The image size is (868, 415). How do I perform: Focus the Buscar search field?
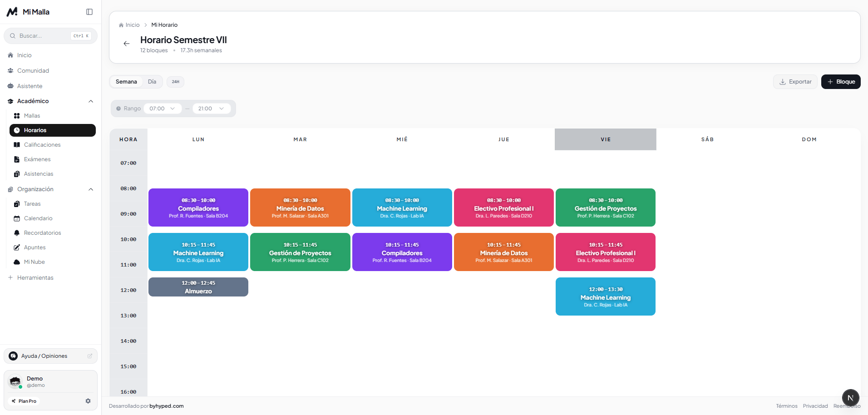point(51,36)
